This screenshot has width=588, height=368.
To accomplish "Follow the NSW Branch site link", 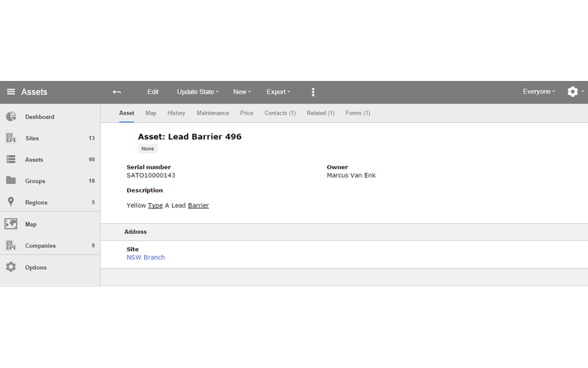I will tap(146, 257).
